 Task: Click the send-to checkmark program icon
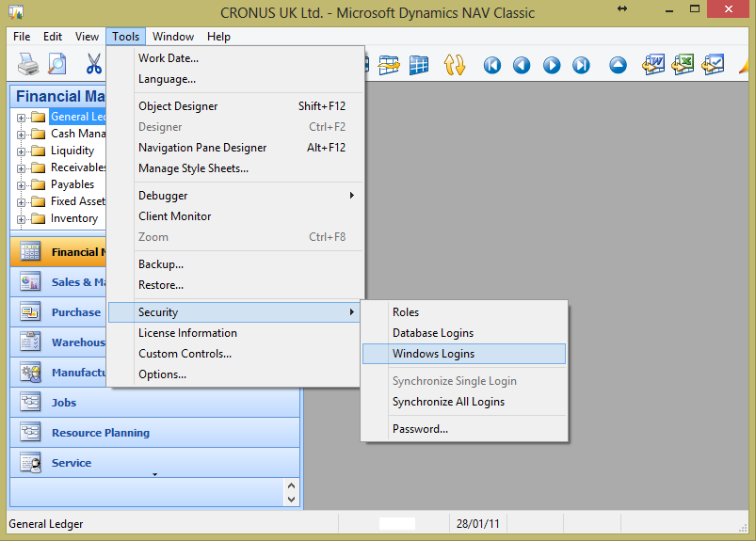tap(713, 65)
